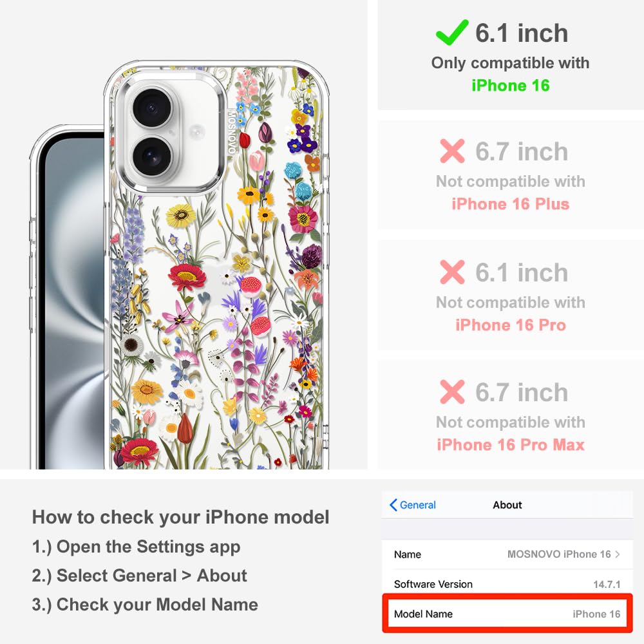Tap the back chevron next to General
Screen dimensions: 644x644
(x=393, y=505)
